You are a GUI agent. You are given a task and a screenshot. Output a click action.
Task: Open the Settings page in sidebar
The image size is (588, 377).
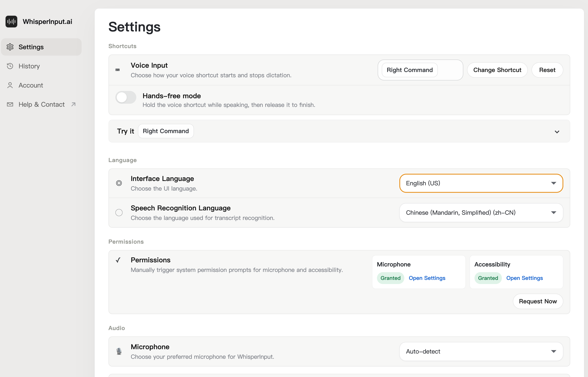click(x=41, y=47)
